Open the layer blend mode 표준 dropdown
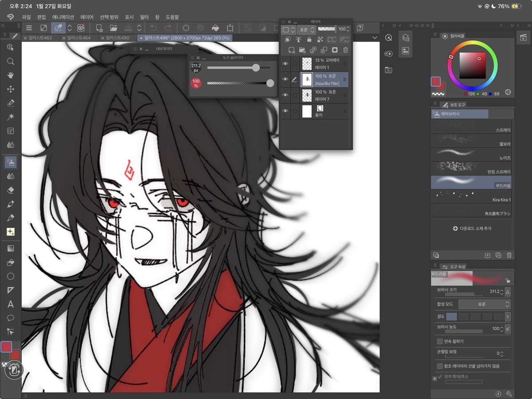This screenshot has height=399, width=532. click(x=306, y=30)
